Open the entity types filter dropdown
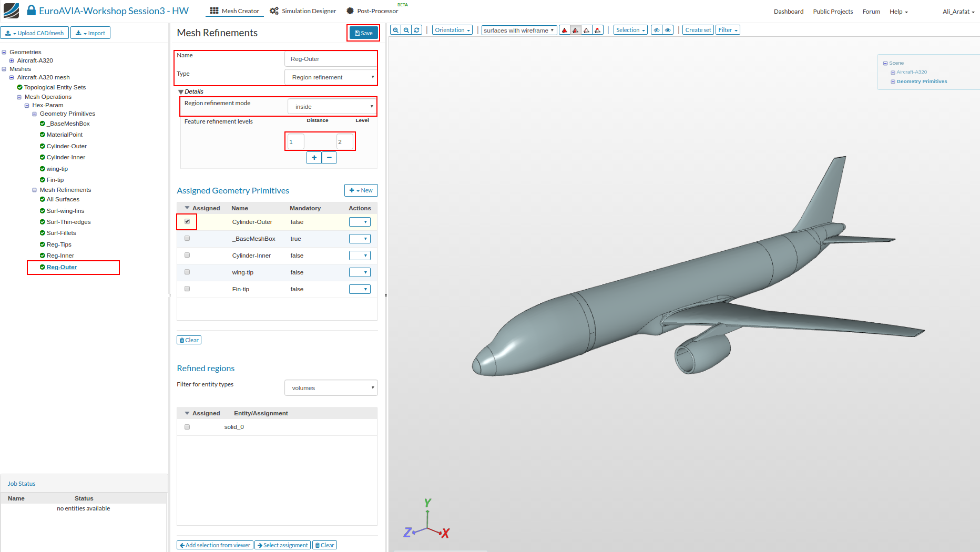 pos(331,388)
